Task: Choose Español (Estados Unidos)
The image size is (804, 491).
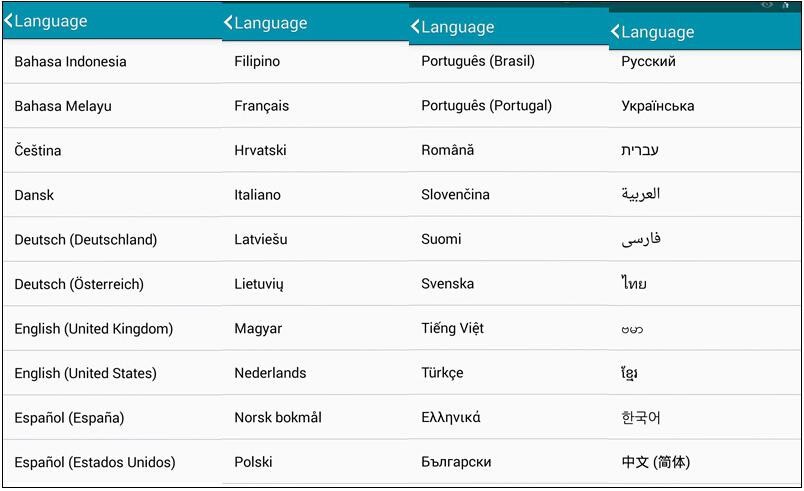Action: point(94,463)
